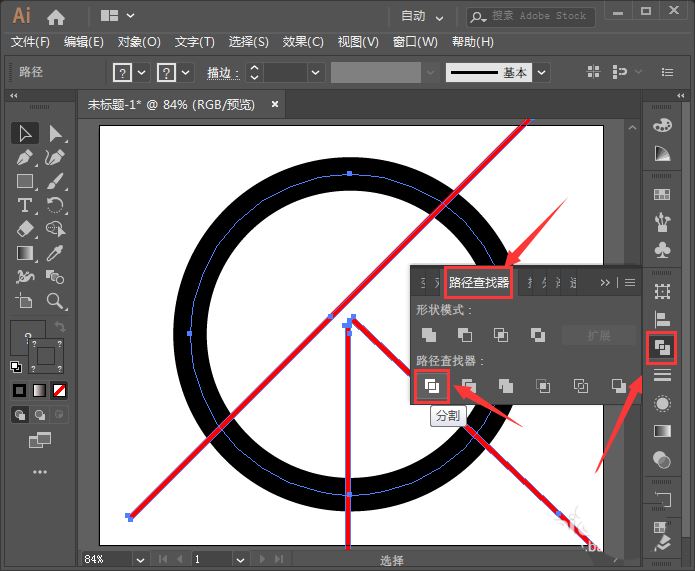
Task: Set color mode to None (red slash)
Action: click(x=61, y=390)
